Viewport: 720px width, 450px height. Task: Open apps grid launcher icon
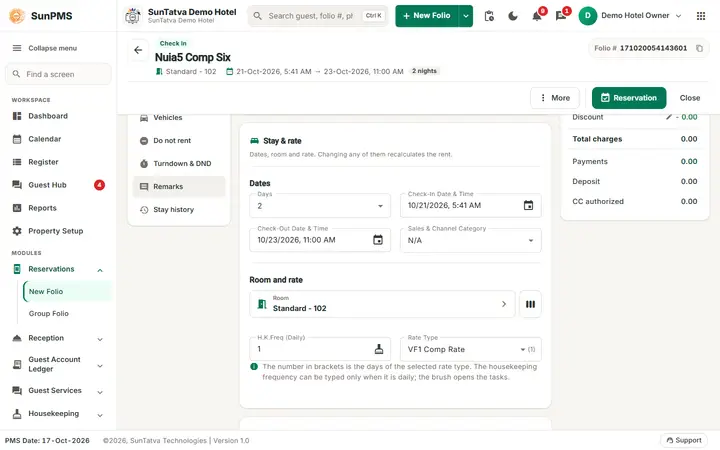click(x=701, y=16)
